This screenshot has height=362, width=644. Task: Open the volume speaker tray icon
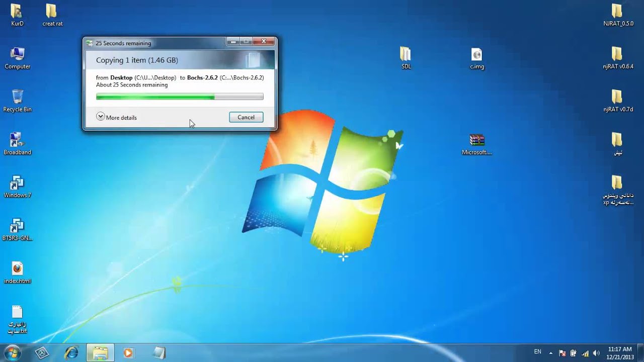click(x=596, y=353)
